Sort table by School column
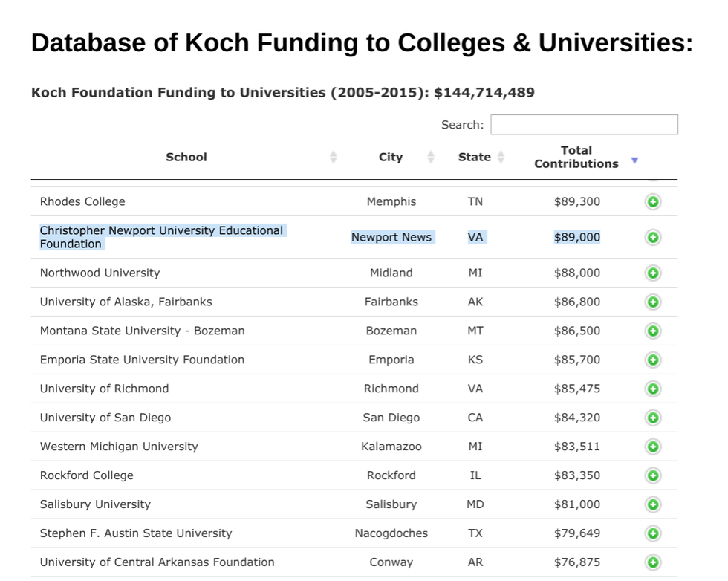 (186, 158)
